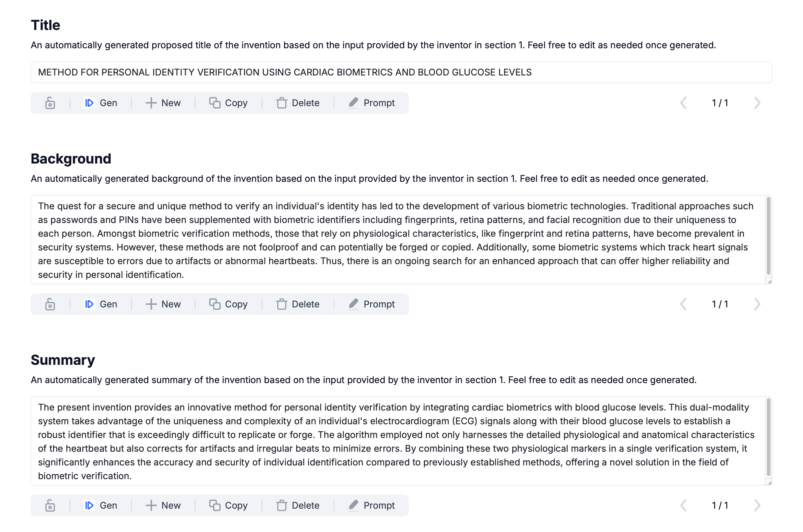
Task: Click New in the Summary toolbar
Action: [x=163, y=505]
